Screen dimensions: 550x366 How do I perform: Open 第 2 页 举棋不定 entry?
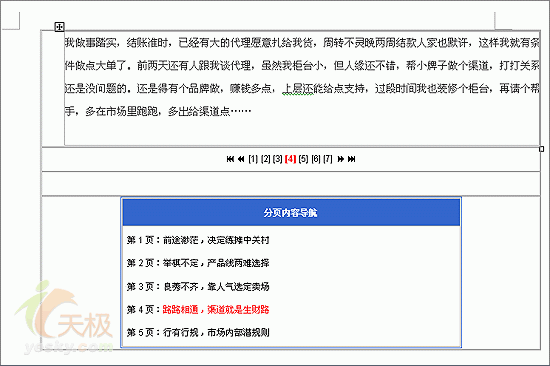[198, 263]
